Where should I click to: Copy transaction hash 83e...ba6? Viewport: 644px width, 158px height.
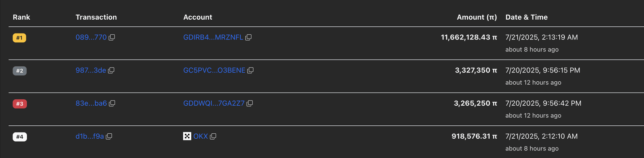[x=112, y=103]
